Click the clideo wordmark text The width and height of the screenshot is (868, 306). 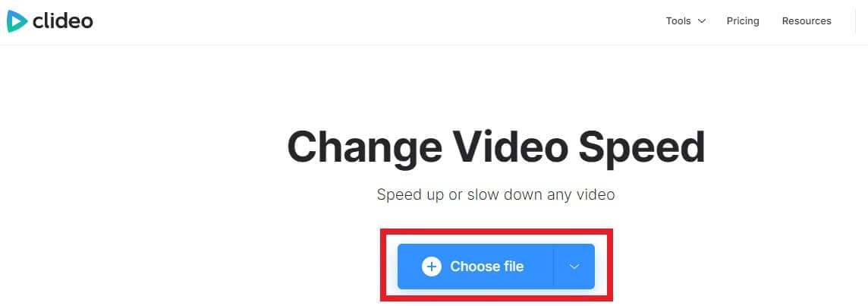click(x=62, y=21)
